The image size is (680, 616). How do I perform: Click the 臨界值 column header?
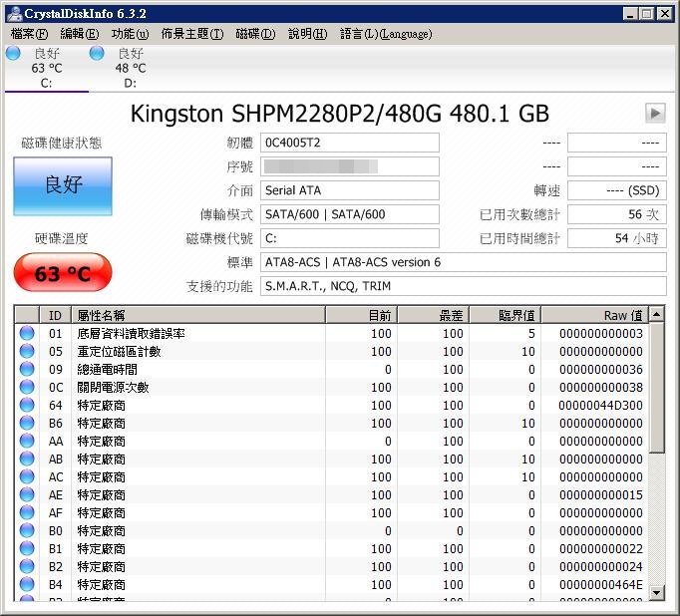(505, 315)
